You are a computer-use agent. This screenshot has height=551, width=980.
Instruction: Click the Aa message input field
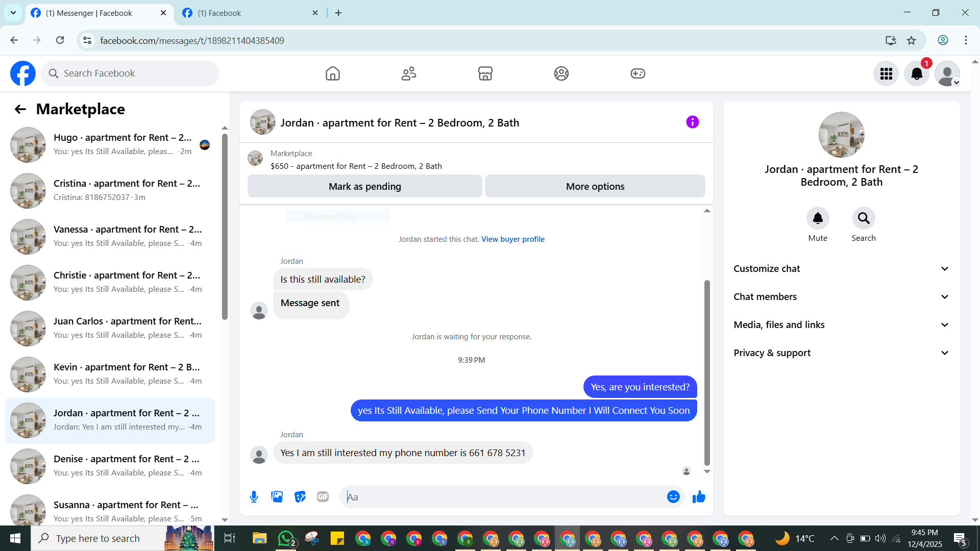(503, 496)
